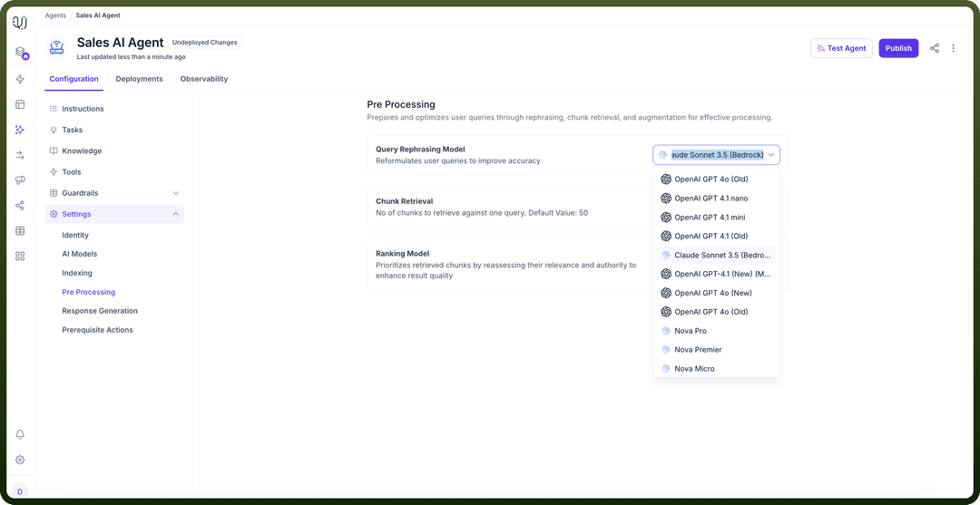Viewport: 980px width, 505px height.
Task: Click the Publish button
Action: 898,48
